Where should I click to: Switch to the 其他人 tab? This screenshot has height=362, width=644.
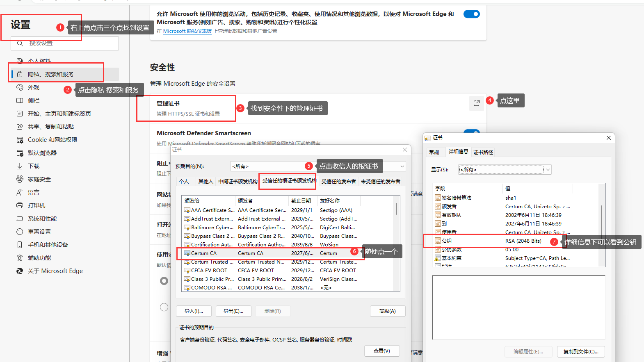tap(206, 181)
